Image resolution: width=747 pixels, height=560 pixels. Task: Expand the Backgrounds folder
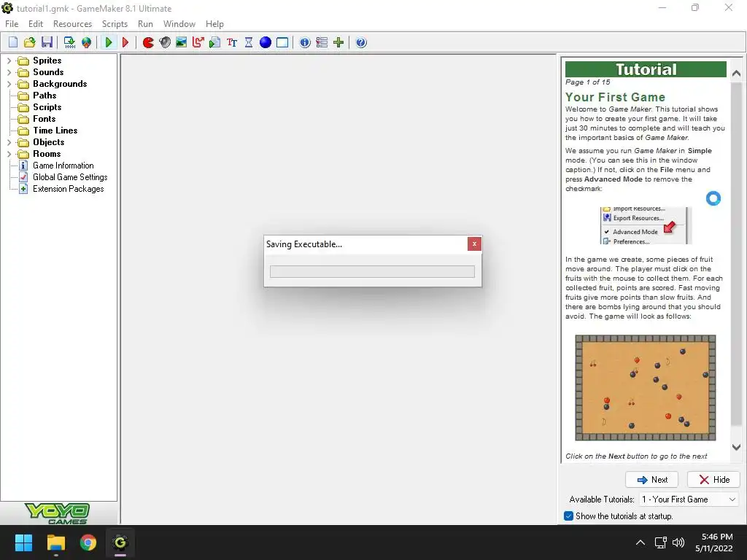(x=9, y=84)
